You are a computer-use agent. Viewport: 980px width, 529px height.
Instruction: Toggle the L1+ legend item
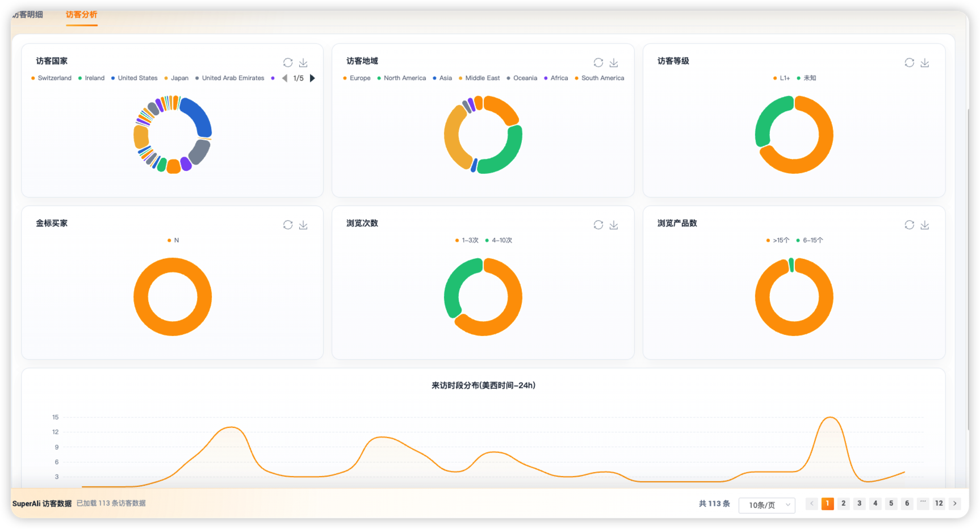coord(781,78)
